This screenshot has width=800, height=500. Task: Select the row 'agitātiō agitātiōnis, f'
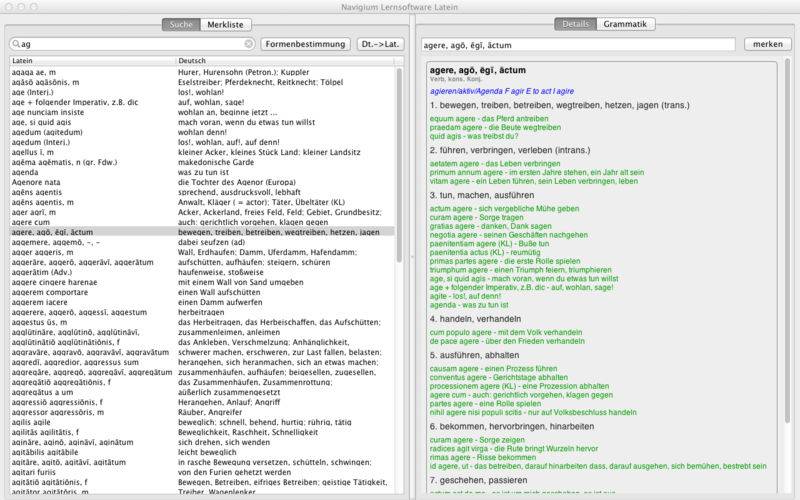pyautogui.click(x=202, y=482)
